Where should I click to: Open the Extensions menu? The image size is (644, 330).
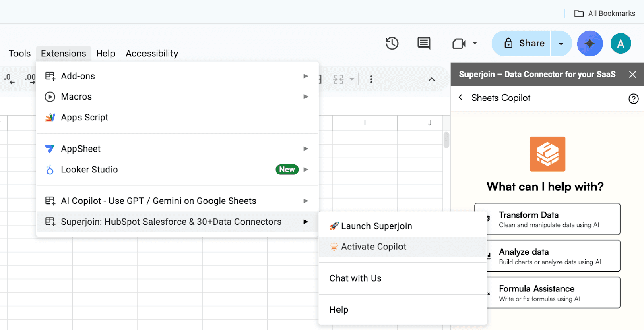pos(64,54)
